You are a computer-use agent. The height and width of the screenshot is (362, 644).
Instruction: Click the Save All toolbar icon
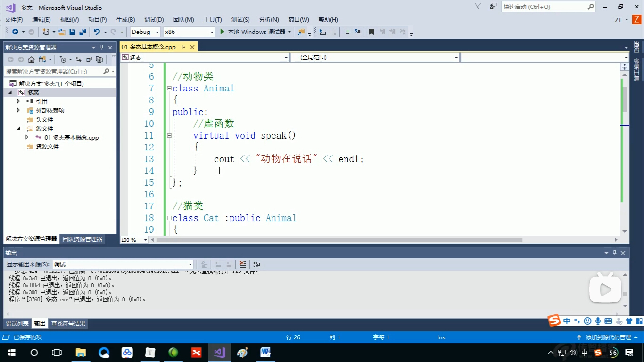coord(83,32)
